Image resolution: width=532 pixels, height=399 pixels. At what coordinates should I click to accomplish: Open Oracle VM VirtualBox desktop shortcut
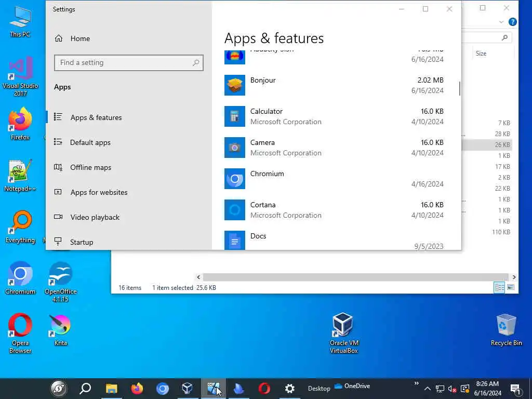click(343, 333)
